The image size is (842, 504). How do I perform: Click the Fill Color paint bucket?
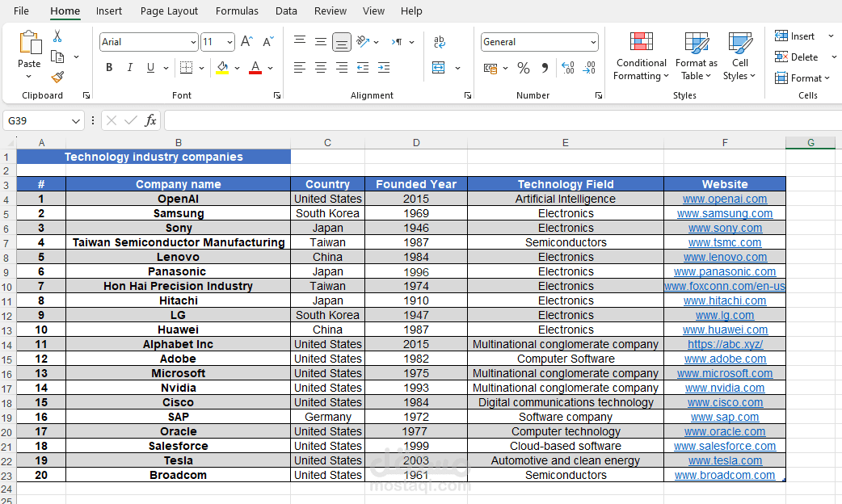(x=222, y=68)
